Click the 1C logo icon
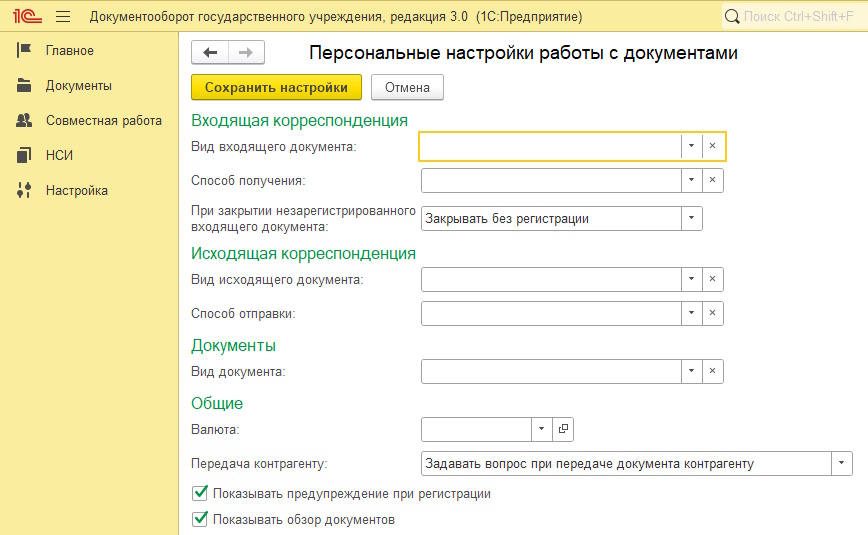 27,16
